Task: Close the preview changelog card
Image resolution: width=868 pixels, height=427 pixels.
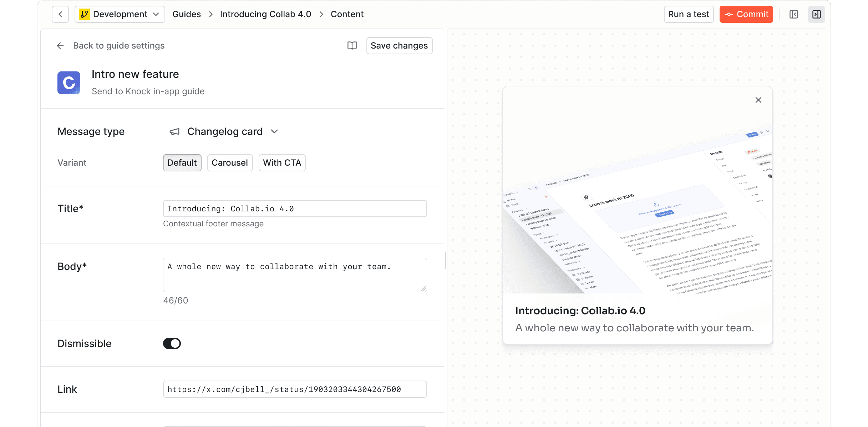Action: pos(758,100)
